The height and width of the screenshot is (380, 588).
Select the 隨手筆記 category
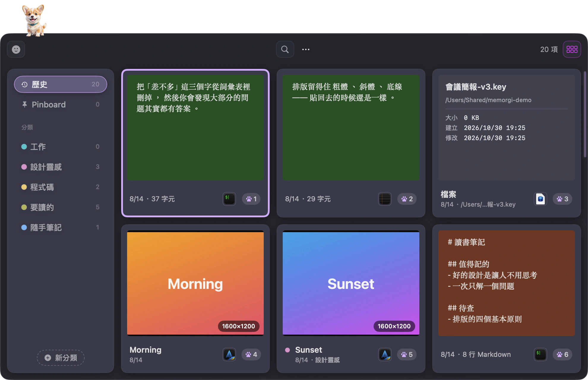point(61,227)
